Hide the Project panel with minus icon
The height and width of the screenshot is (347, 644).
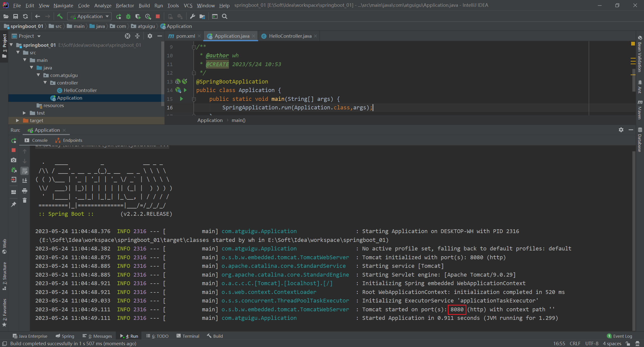click(159, 36)
